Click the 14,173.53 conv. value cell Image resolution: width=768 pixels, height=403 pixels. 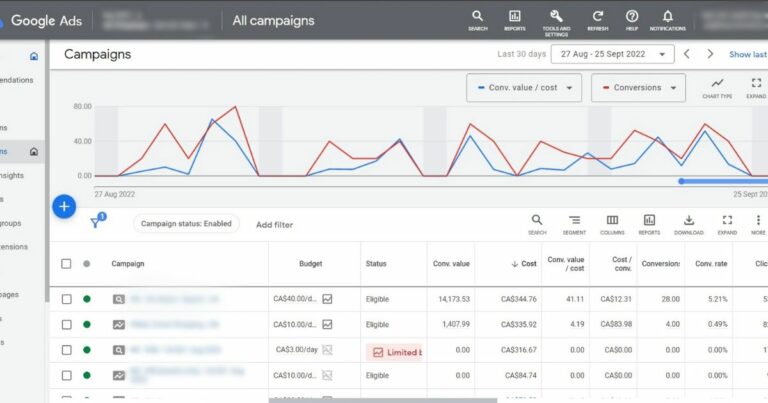(x=454, y=299)
